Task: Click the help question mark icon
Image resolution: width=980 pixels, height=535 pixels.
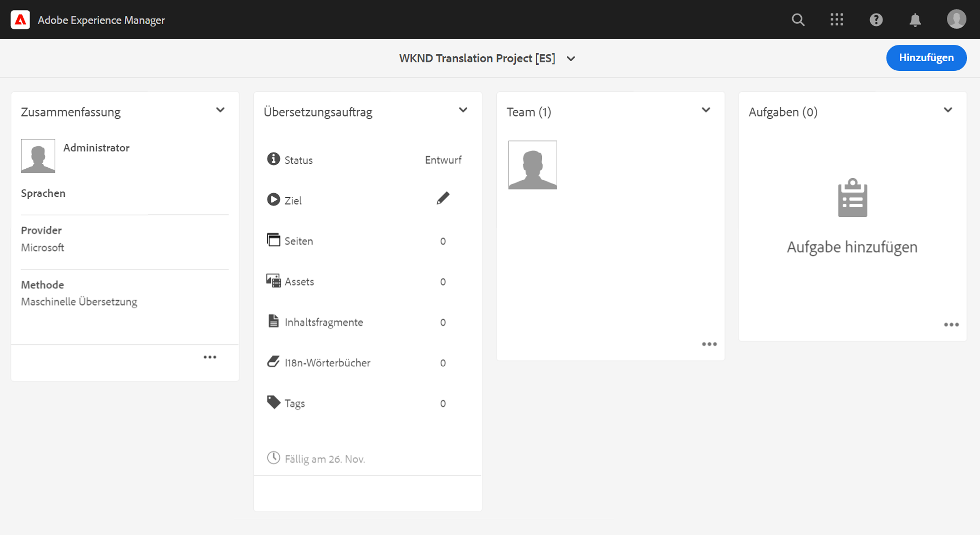Action: tap(876, 20)
